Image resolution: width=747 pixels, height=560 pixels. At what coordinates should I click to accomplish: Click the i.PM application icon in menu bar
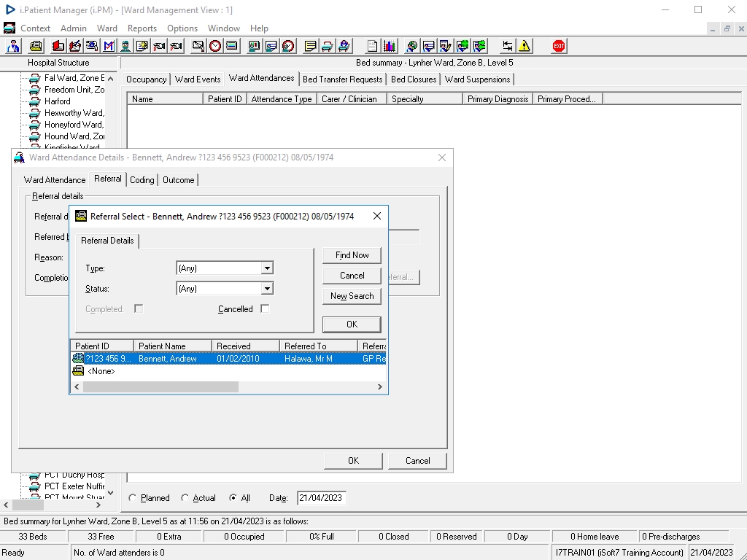click(9, 28)
